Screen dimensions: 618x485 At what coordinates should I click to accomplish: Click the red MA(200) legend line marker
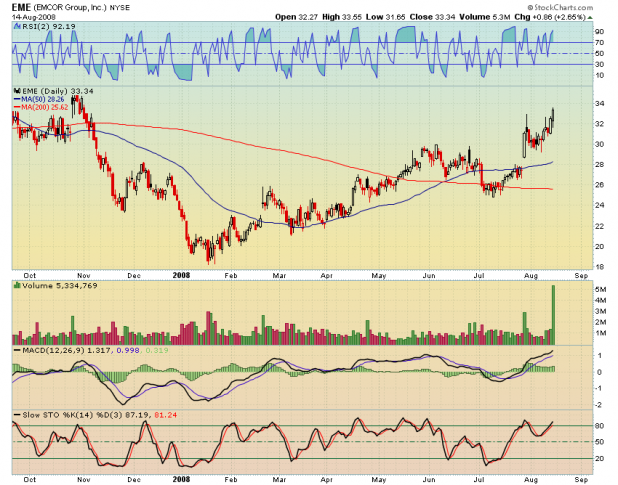(x=17, y=107)
